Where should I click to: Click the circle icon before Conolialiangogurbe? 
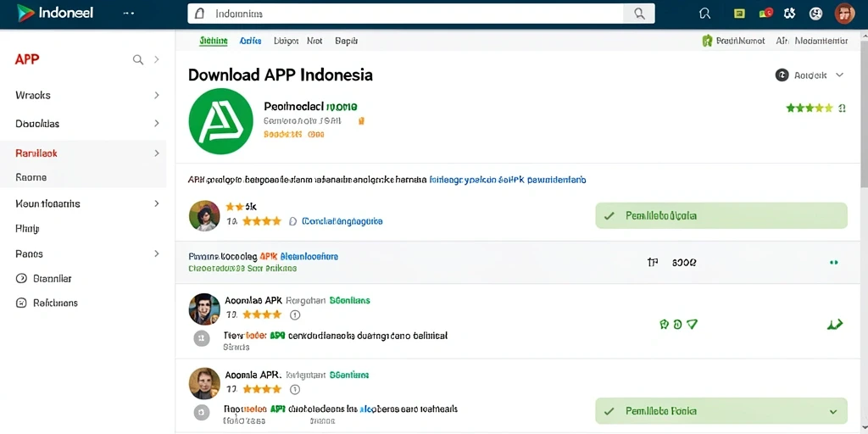tap(293, 221)
